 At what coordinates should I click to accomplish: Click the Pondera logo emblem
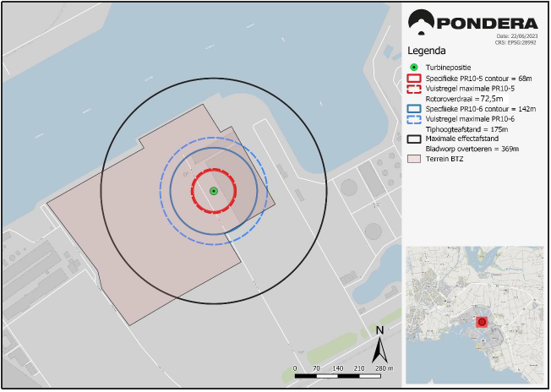421,23
